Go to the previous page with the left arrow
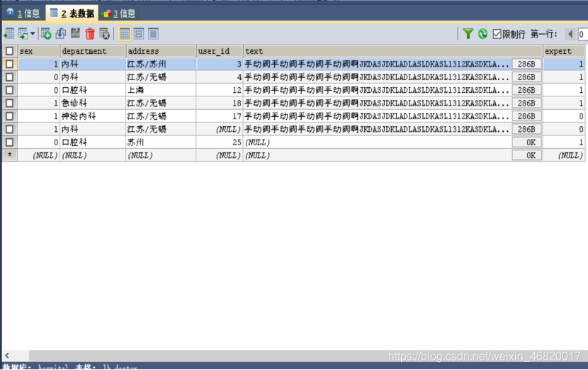588x370 pixels. pyautogui.click(x=570, y=34)
